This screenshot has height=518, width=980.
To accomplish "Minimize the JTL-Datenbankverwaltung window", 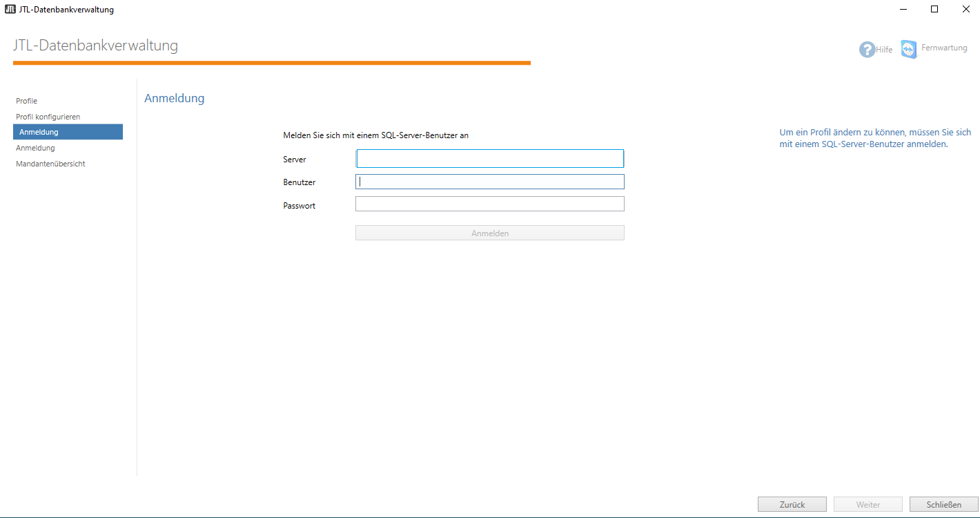I will pyautogui.click(x=903, y=9).
